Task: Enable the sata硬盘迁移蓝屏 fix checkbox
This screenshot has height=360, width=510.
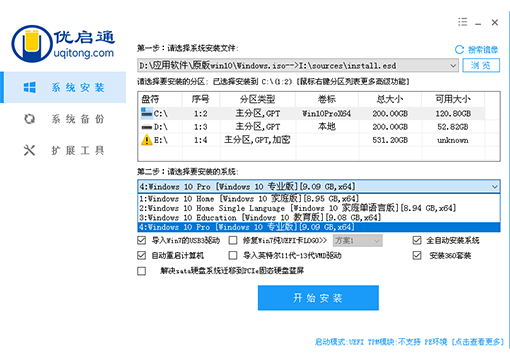Action: point(142,271)
